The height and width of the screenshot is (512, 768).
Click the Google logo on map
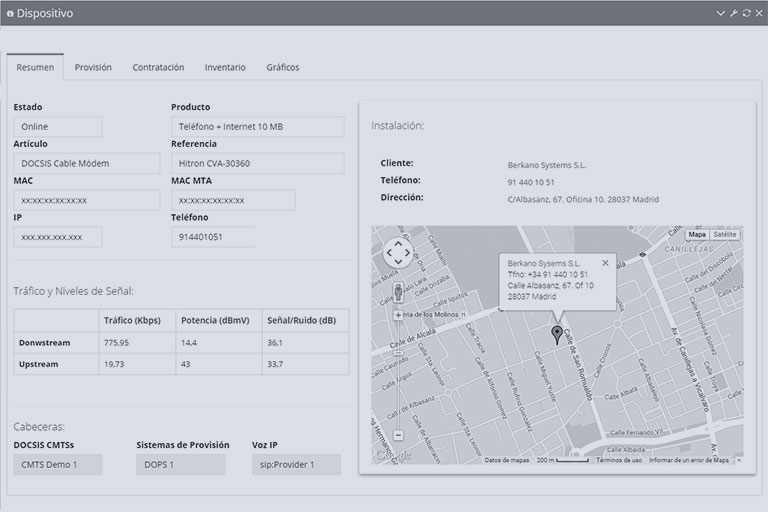(x=392, y=455)
